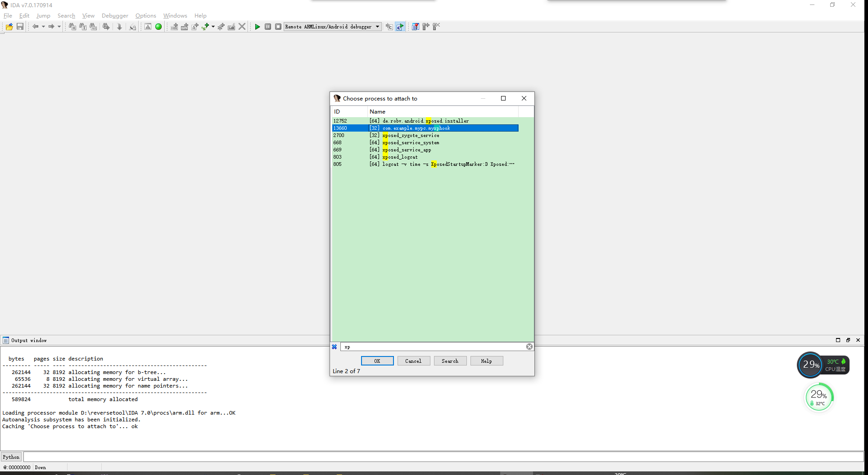Image resolution: width=868 pixels, height=475 pixels.
Task: Click the green circle indicator icon
Action: 158,27
